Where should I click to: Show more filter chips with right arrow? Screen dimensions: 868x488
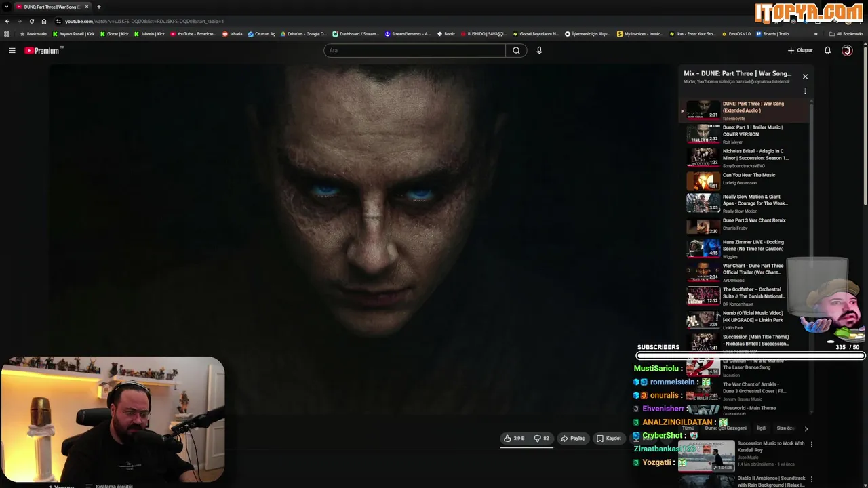coord(806,428)
